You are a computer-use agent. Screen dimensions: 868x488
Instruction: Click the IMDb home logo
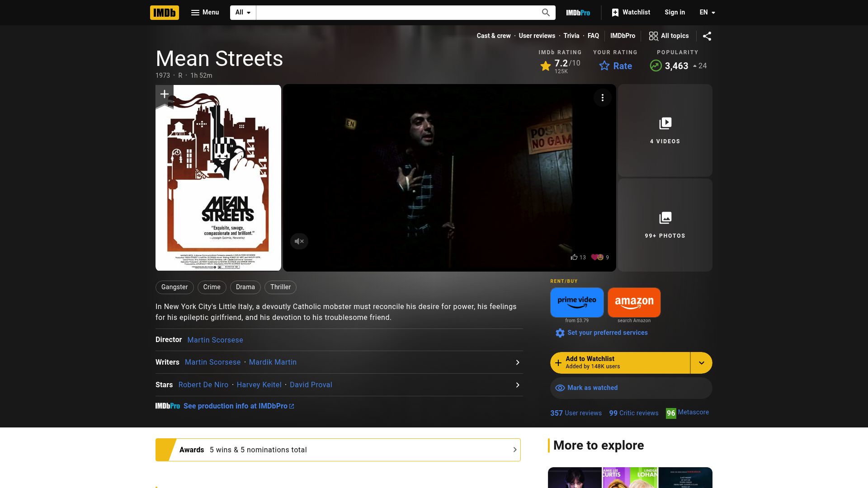[164, 13]
